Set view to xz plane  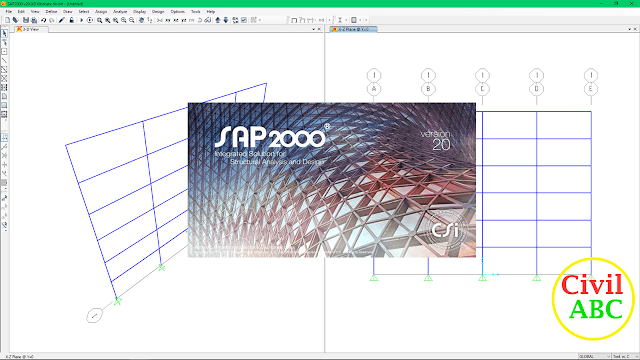pos(176,20)
